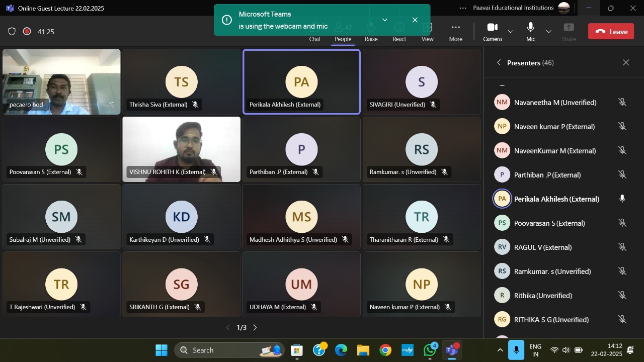The height and width of the screenshot is (362, 644).
Task: Toggle the Camera on or off
Action: (492, 31)
